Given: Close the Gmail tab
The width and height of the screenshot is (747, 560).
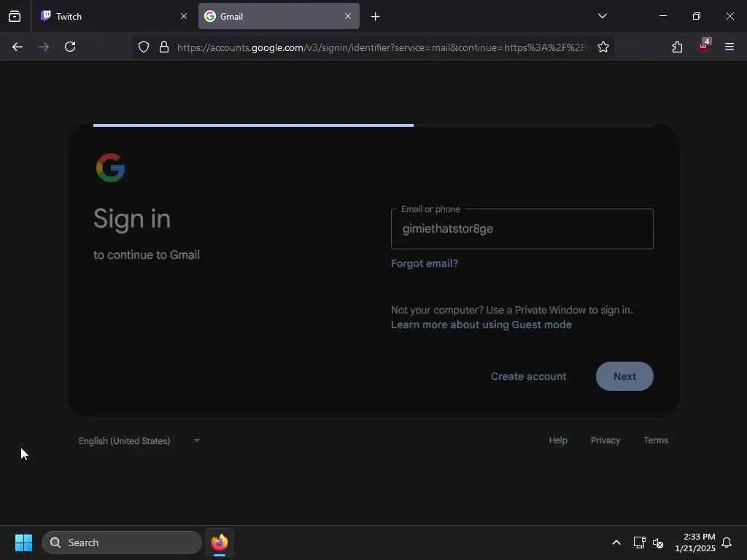Looking at the screenshot, I should [348, 16].
